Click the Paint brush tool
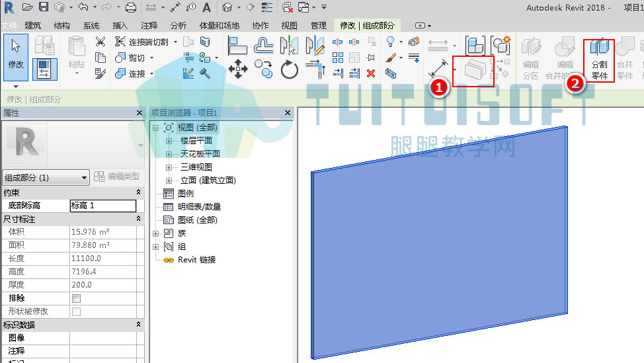 [x=391, y=58]
